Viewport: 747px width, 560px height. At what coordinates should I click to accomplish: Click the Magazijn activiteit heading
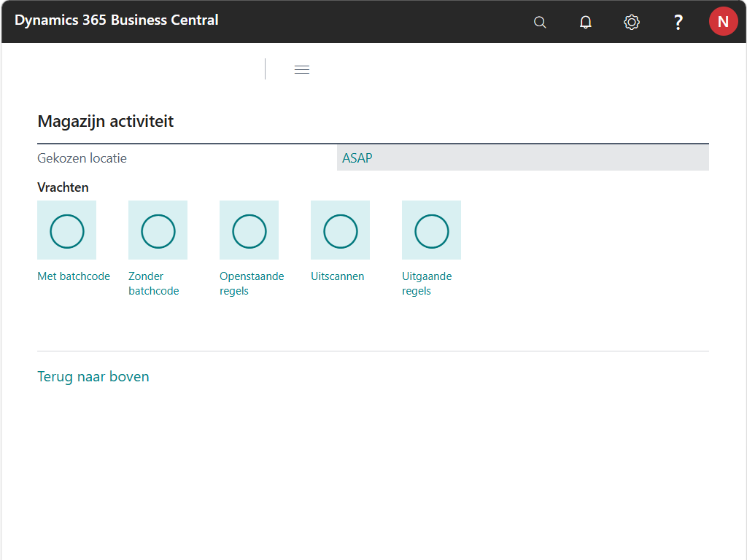tap(106, 121)
